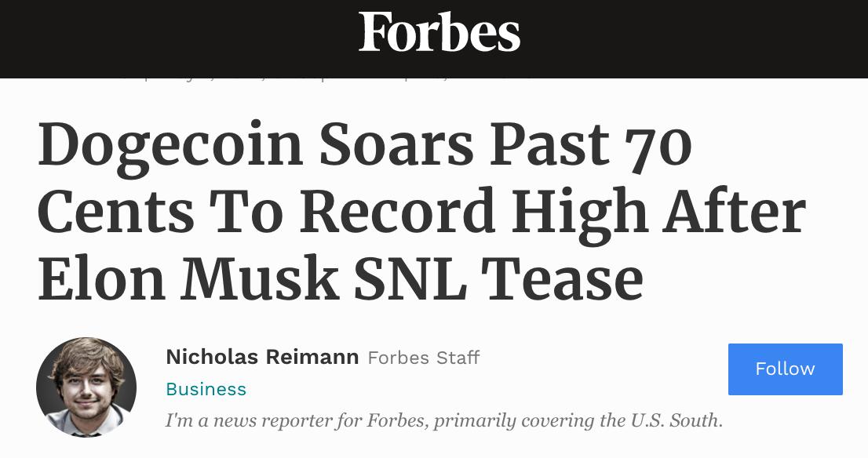Click "Elon Musk" in the headline

click(188, 280)
